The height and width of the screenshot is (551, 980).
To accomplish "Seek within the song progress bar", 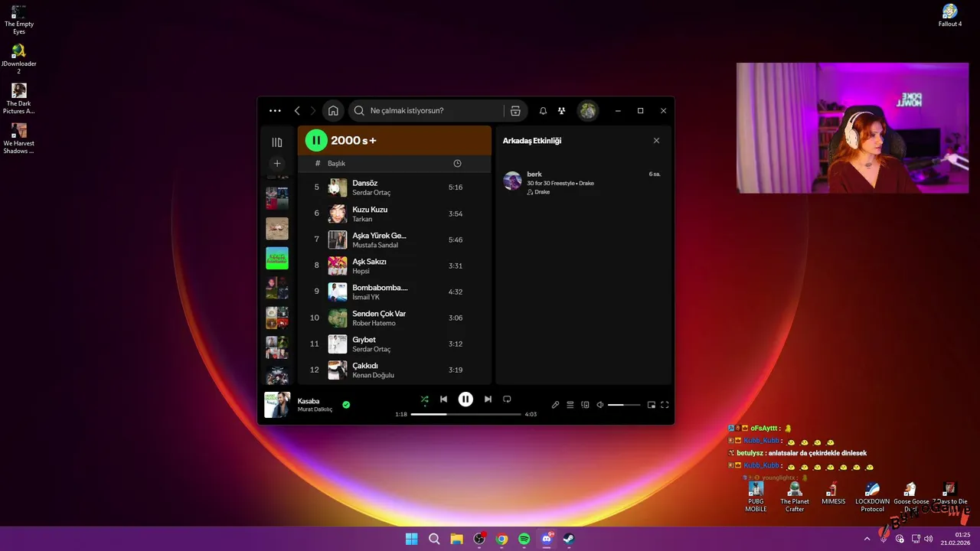I will tap(465, 414).
